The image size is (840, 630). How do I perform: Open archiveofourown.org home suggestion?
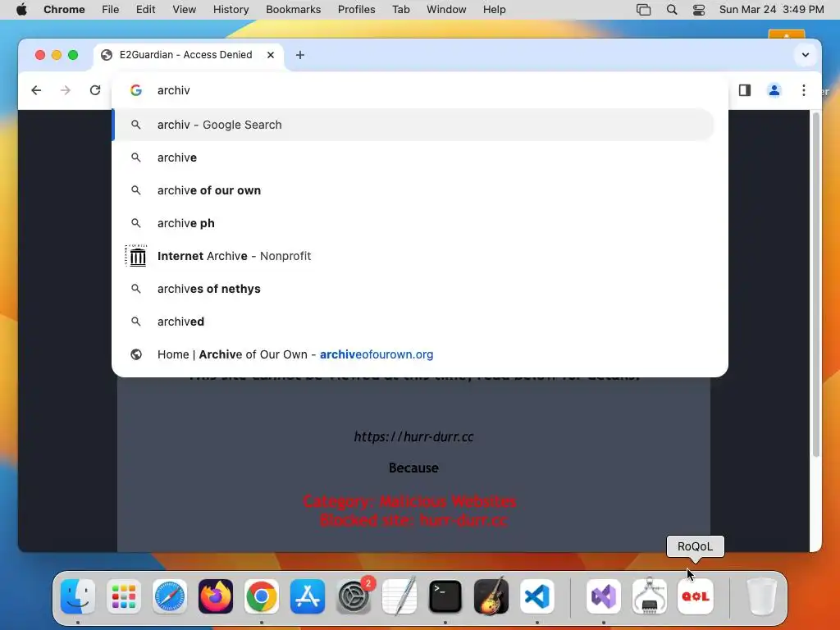tap(413, 354)
